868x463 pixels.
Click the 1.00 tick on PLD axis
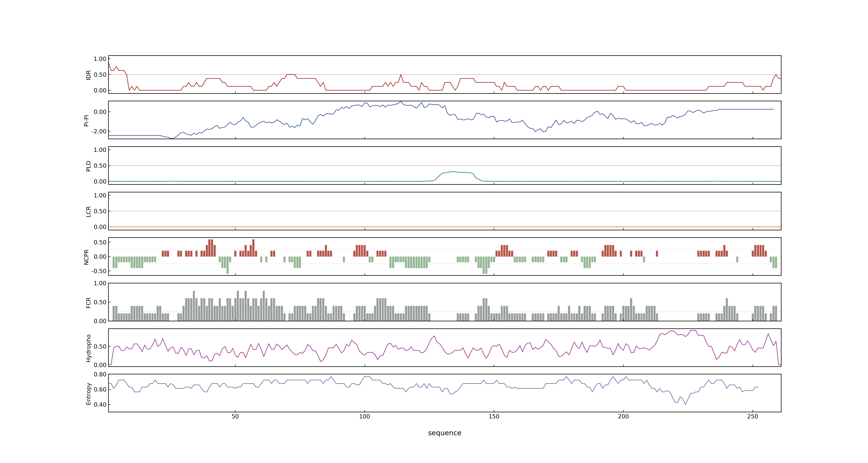[x=100, y=150]
